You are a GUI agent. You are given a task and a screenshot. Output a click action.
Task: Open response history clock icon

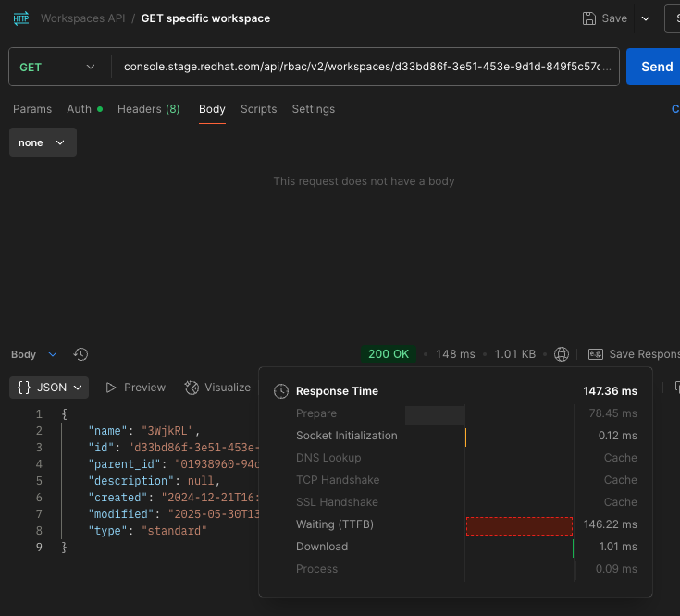(80, 354)
